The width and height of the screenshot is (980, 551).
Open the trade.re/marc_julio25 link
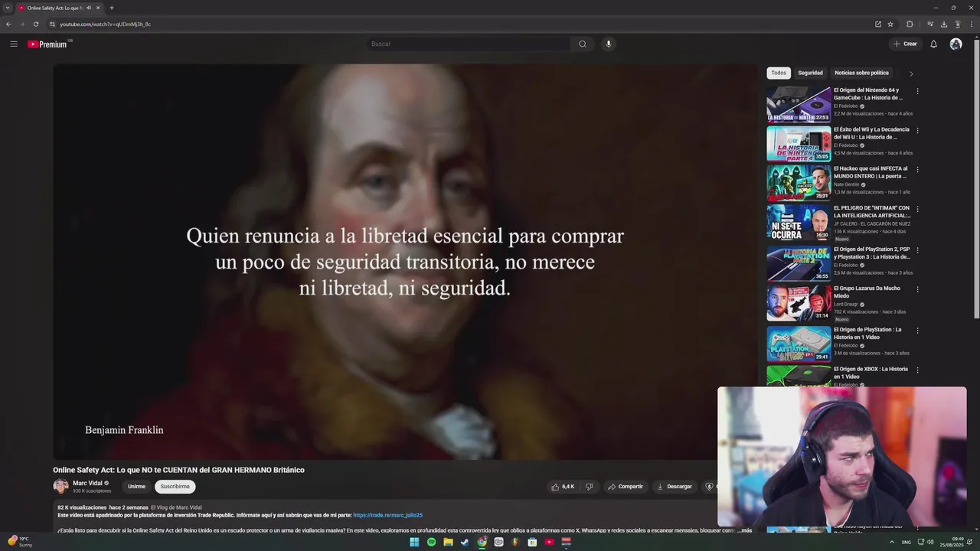pos(387,515)
